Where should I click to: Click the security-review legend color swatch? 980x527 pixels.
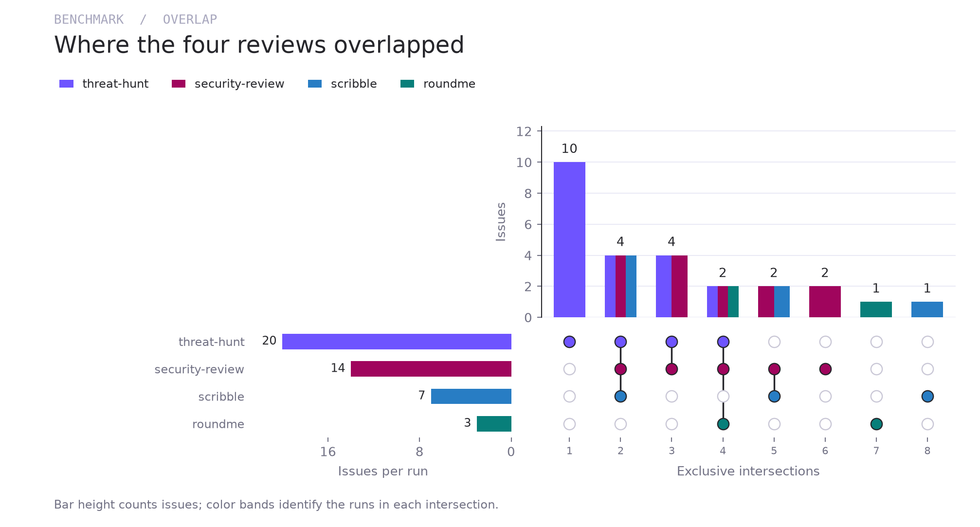[179, 84]
